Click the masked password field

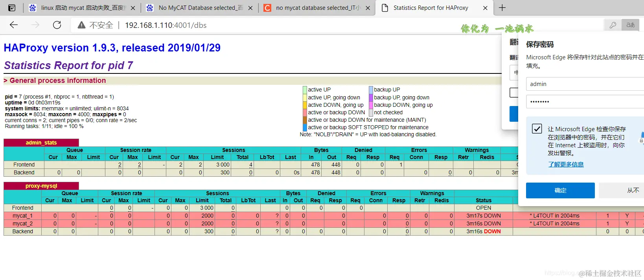click(585, 102)
